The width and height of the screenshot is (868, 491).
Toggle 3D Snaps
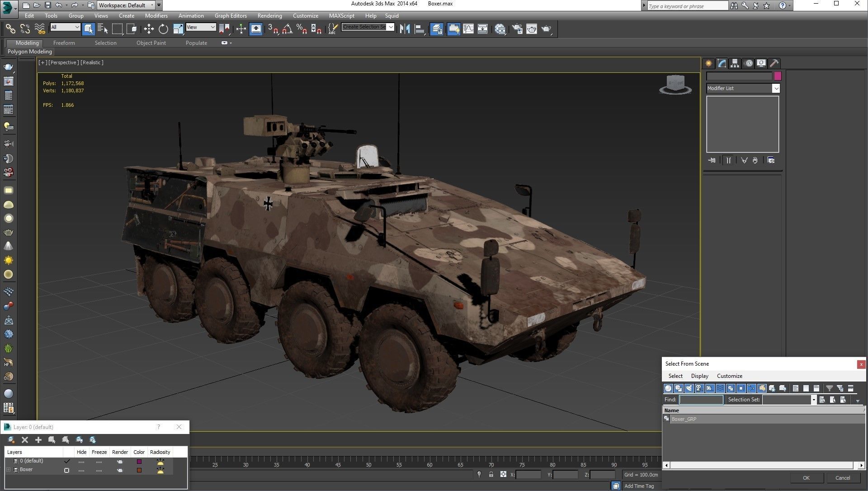tap(273, 29)
